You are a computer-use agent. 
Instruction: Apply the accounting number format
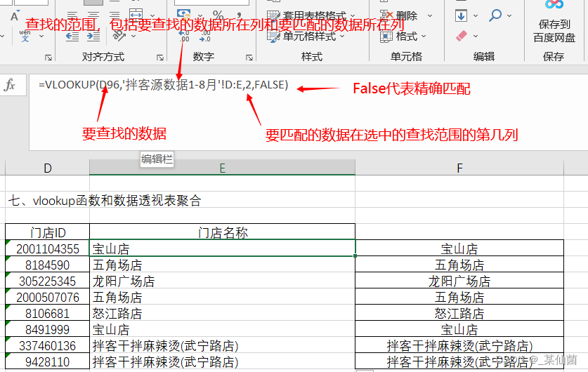click(x=184, y=15)
